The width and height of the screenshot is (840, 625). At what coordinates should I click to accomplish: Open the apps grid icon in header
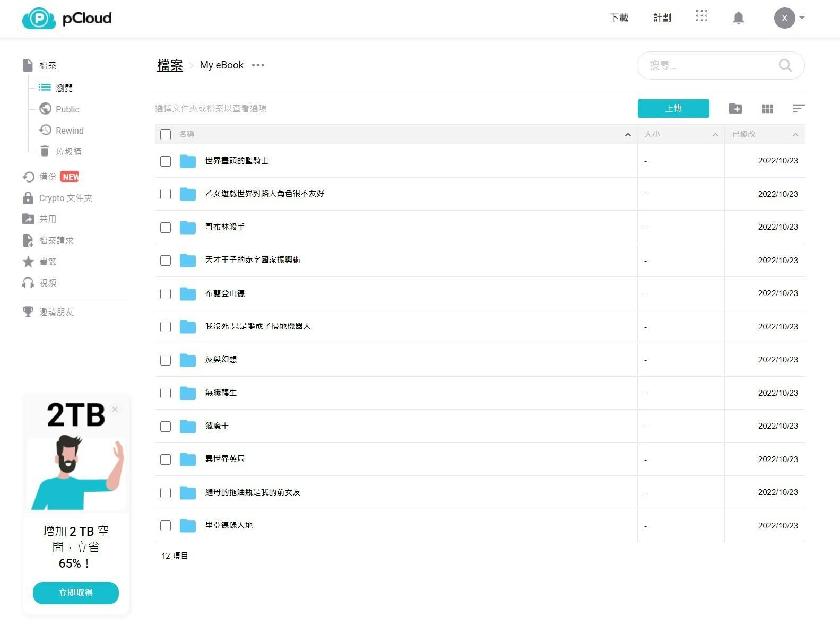(702, 16)
